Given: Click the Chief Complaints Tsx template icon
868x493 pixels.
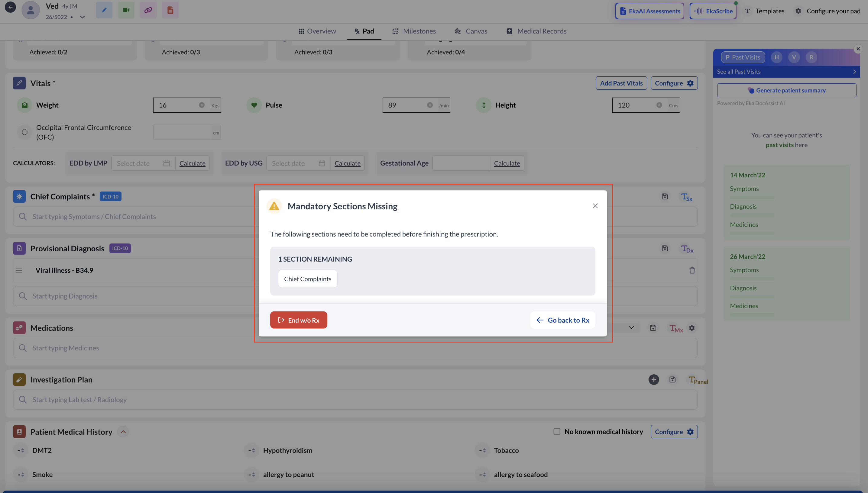Looking at the screenshot, I should 686,197.
